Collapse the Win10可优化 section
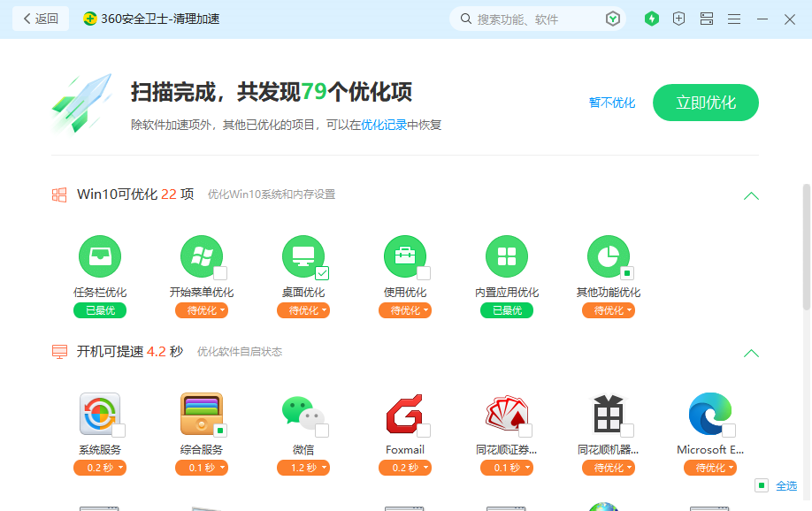Viewport: 812px width, 511px height. pos(751,195)
